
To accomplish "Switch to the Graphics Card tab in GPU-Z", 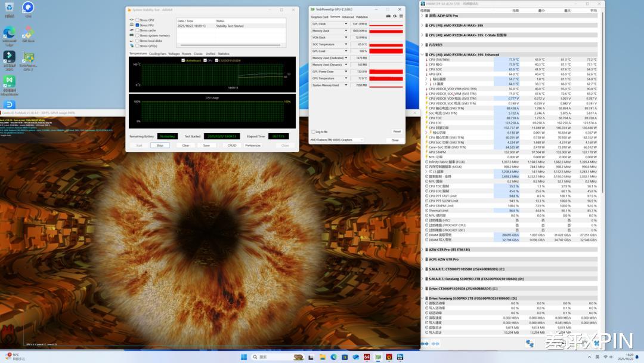I will coord(319,17).
